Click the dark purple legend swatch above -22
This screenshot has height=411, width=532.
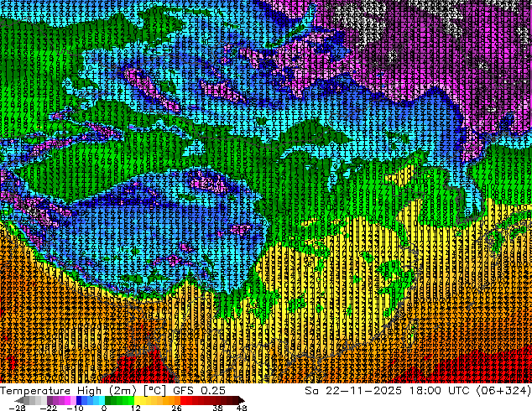click(50, 400)
